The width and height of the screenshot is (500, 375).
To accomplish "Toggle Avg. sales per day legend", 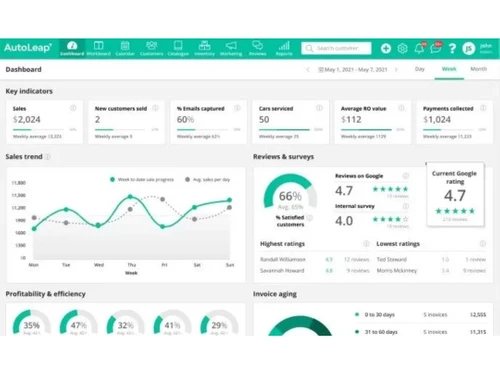I will [x=208, y=179].
